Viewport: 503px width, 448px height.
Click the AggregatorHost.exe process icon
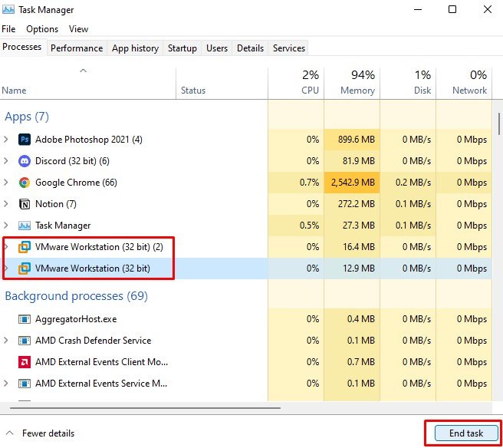24,319
